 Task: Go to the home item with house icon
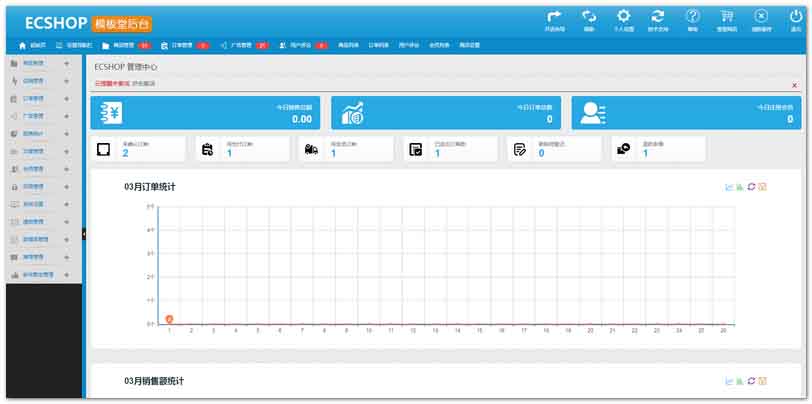point(29,46)
